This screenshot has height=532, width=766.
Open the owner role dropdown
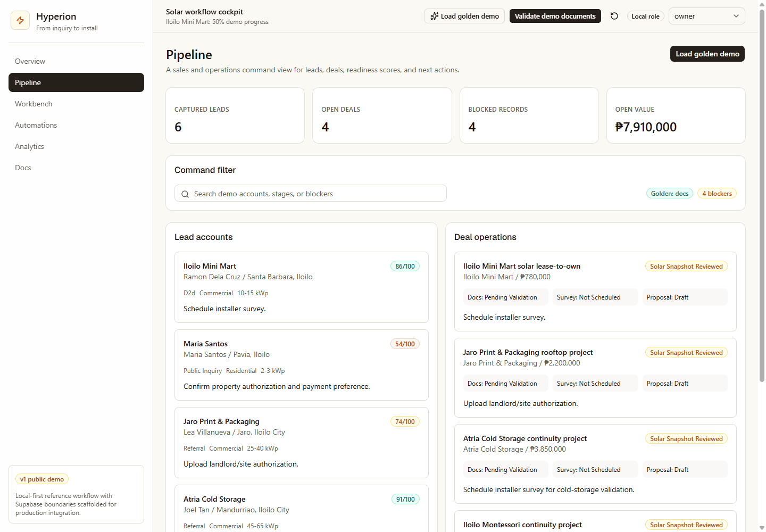coord(706,16)
